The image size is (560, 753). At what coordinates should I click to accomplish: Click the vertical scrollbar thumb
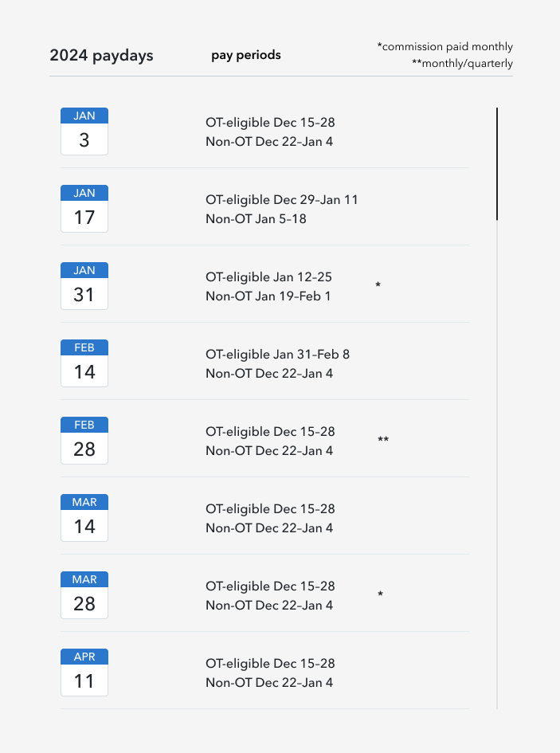click(x=497, y=164)
